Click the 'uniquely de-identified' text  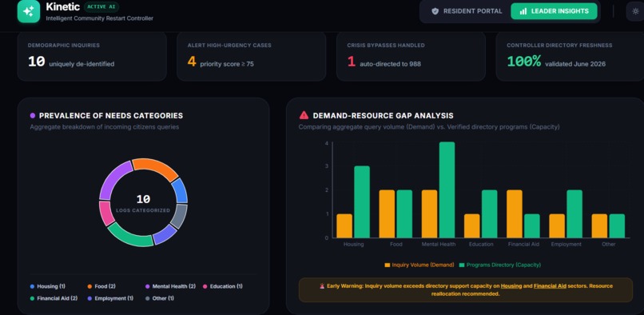81,64
